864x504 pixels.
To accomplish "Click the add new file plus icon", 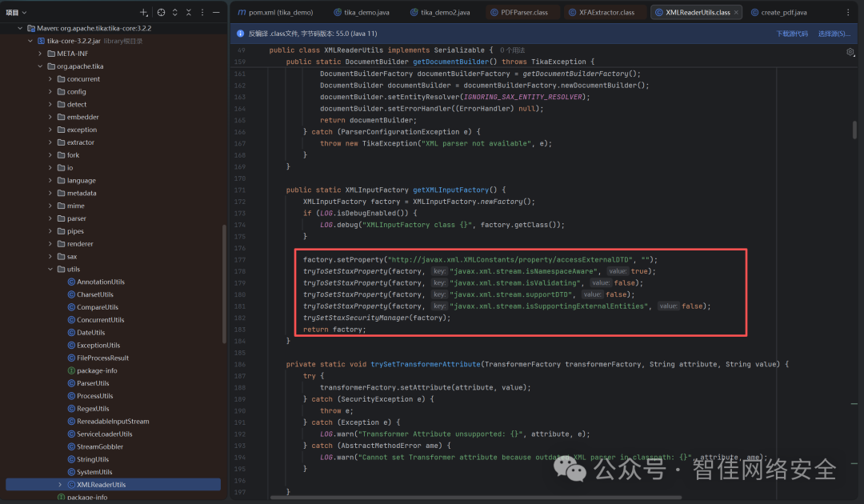I will coord(143,13).
